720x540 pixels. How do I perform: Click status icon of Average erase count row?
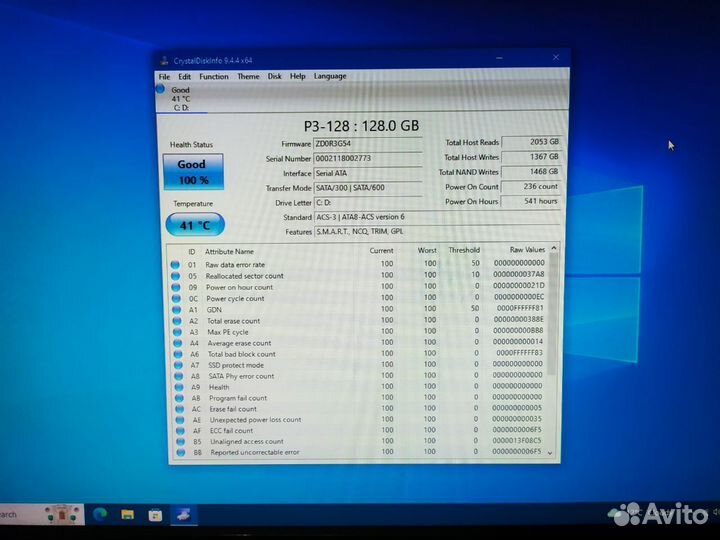178,343
